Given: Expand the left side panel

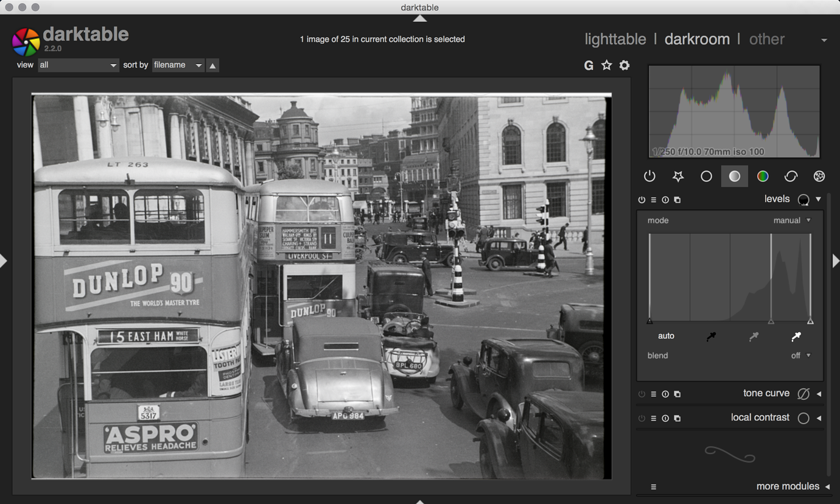Looking at the screenshot, I should click(4, 261).
